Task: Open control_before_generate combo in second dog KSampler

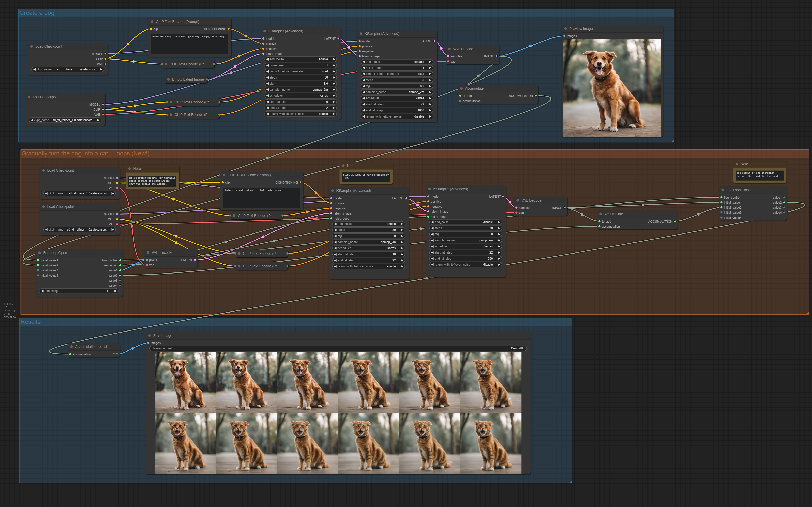Action: [x=397, y=74]
